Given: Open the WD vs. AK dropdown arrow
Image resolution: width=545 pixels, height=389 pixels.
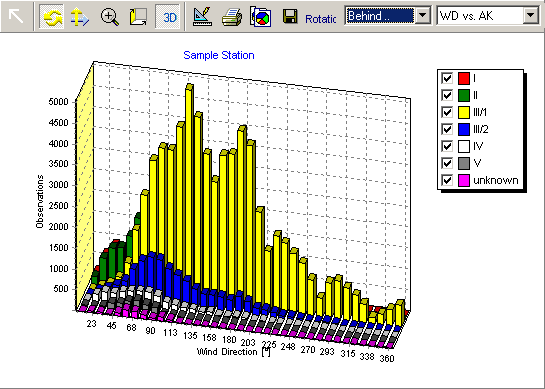Looking at the screenshot, I should (530, 15).
